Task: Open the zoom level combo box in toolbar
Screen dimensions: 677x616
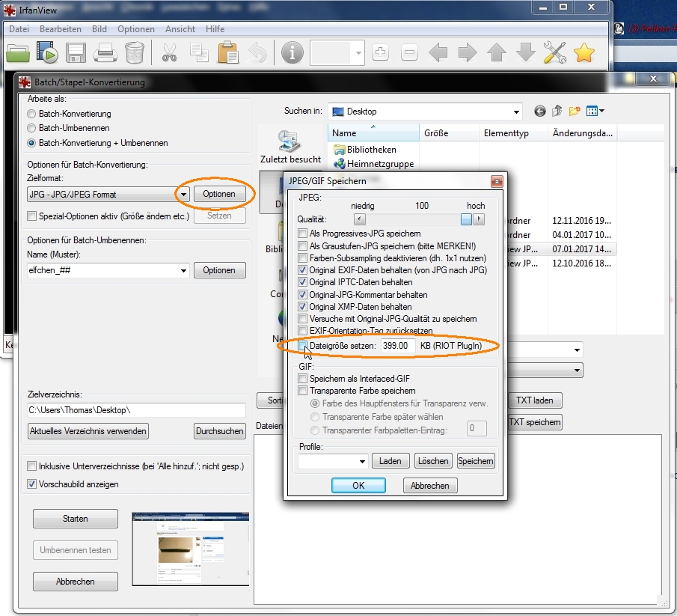Action: (337, 53)
